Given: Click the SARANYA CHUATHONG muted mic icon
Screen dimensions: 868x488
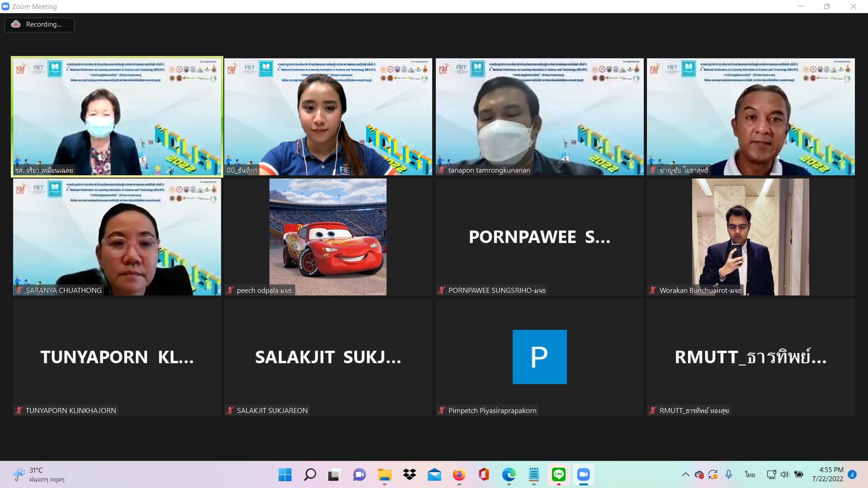Looking at the screenshot, I should tap(19, 291).
